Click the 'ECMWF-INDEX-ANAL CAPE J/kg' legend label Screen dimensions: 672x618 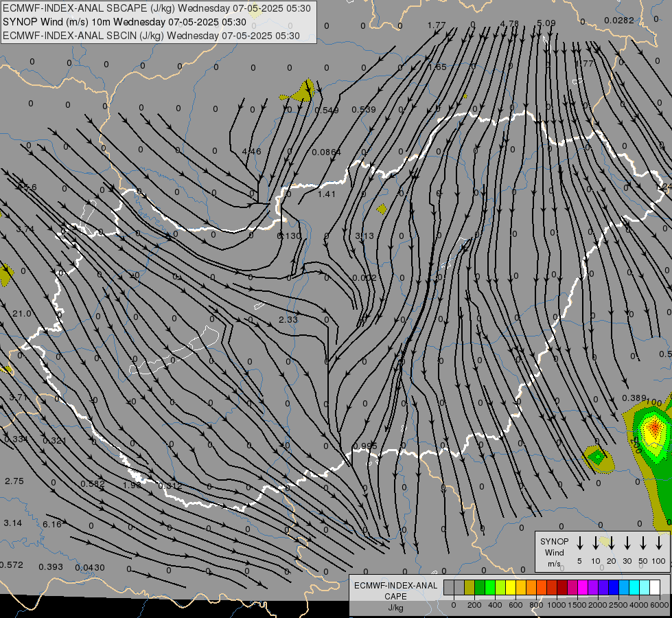tap(395, 596)
